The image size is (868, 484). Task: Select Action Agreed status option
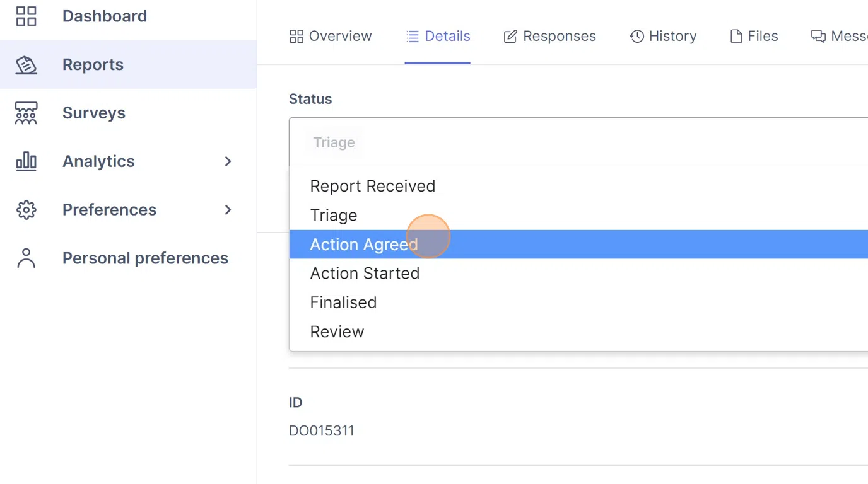(364, 245)
